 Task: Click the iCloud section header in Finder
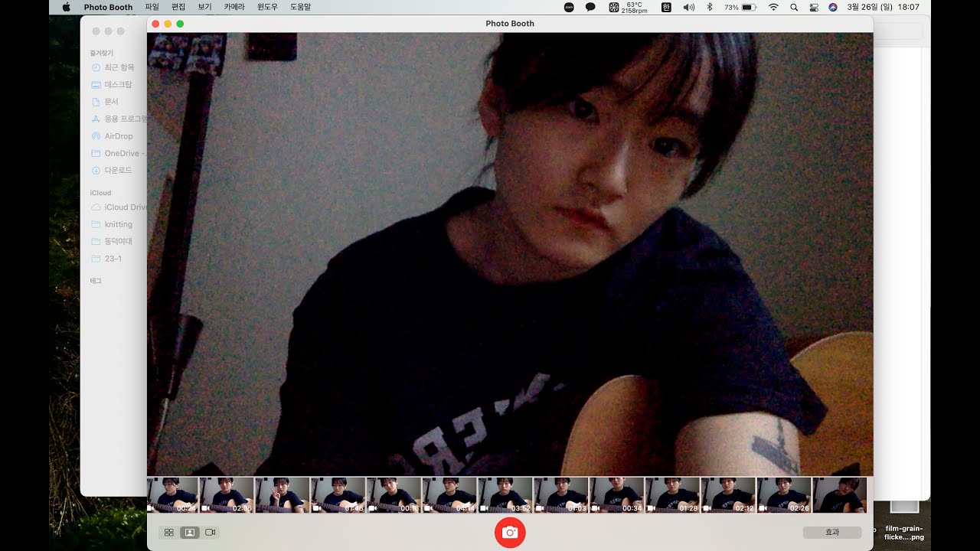click(100, 193)
